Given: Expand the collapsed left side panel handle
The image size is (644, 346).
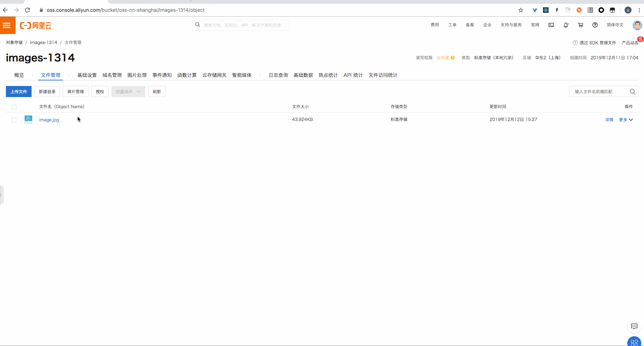Looking at the screenshot, I should (x=1, y=195).
